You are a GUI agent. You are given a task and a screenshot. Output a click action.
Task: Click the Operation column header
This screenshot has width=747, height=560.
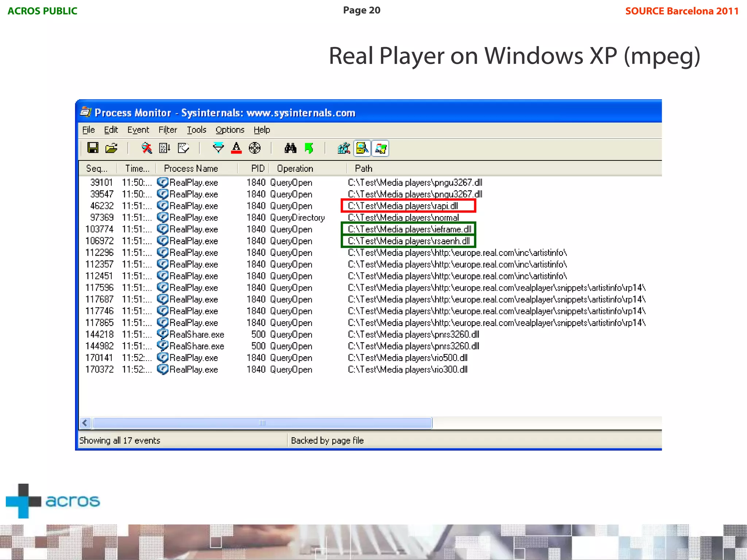click(308, 168)
